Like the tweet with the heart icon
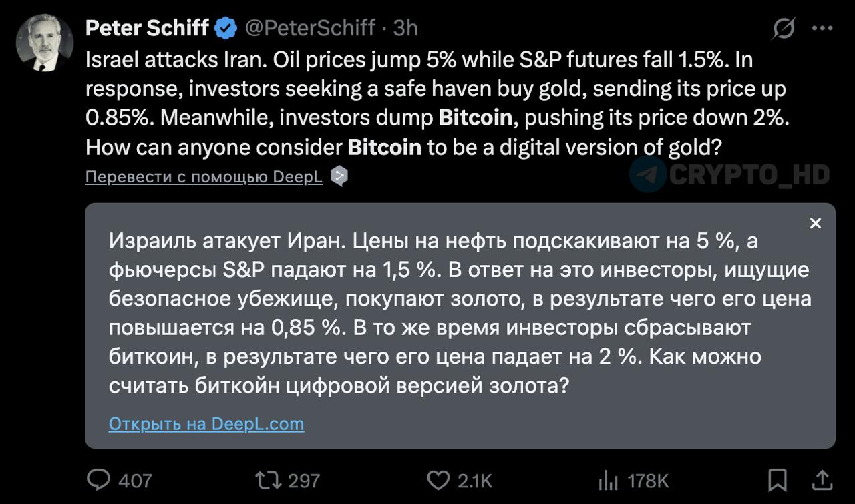Viewport: 855px width, 504px height. (x=438, y=479)
